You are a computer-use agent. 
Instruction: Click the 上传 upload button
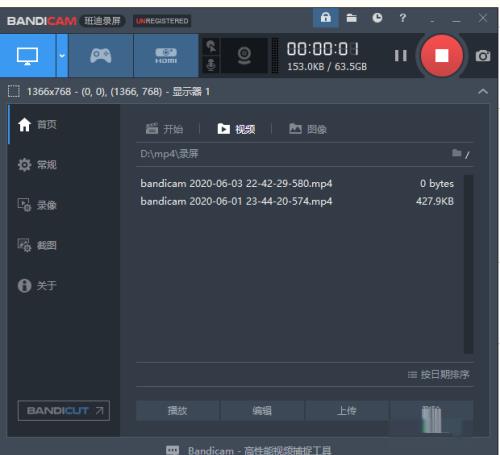click(x=347, y=411)
